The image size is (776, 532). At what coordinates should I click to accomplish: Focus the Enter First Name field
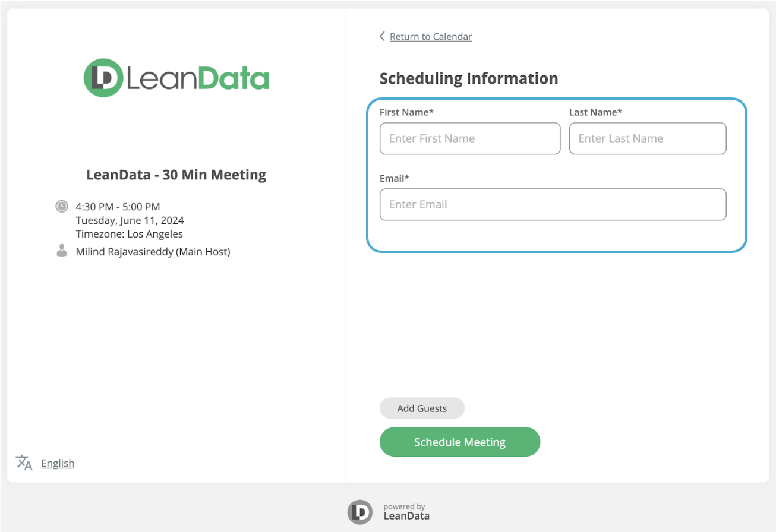pyautogui.click(x=470, y=138)
